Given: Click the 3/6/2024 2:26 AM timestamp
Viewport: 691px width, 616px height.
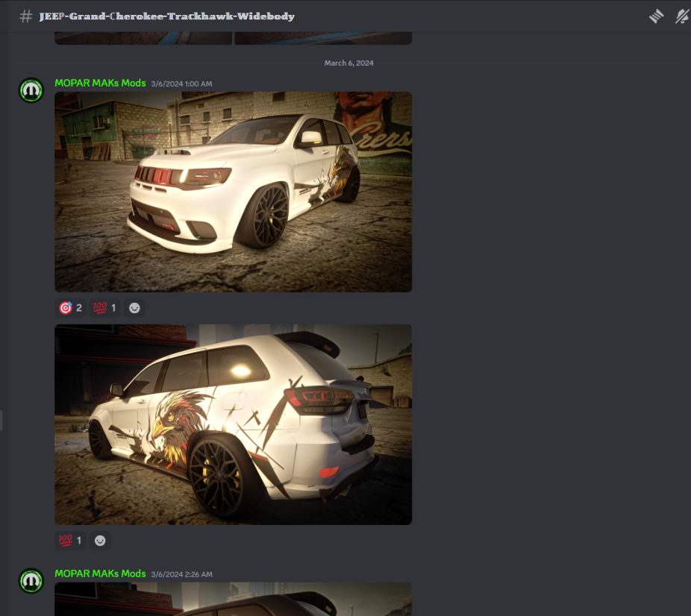Looking at the screenshot, I should pyautogui.click(x=181, y=574).
